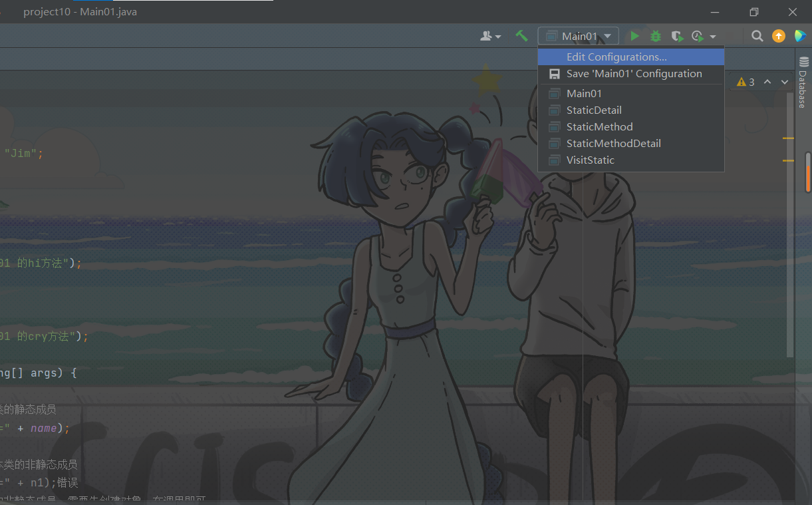Click the colorful plugin logo icon
Screen dimensions: 812x505
pyautogui.click(x=800, y=36)
